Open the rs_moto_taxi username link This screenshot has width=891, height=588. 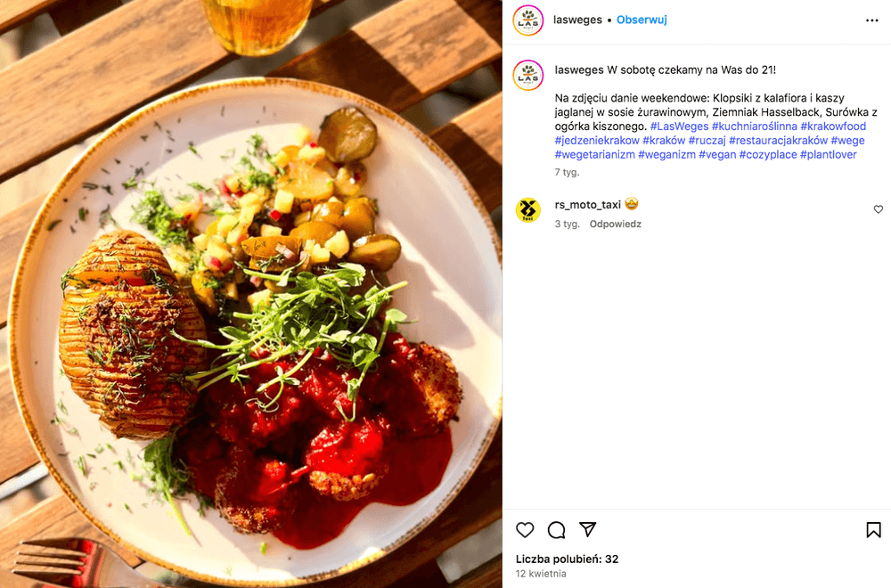[587, 205]
